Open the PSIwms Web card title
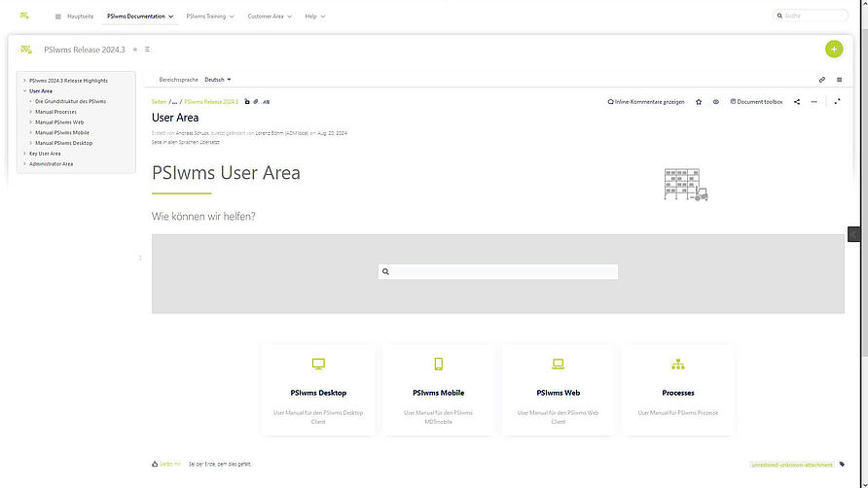Image resolution: width=868 pixels, height=488 pixels. 558,393
